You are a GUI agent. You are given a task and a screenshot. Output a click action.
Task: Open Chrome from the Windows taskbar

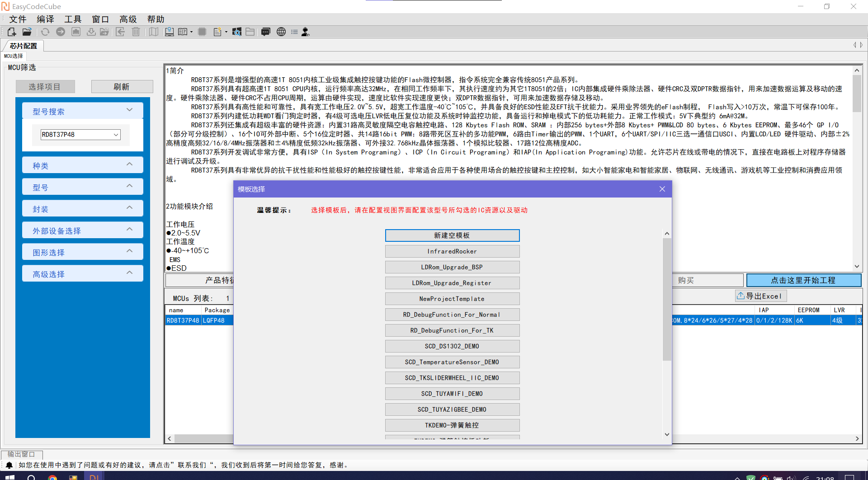(52, 477)
